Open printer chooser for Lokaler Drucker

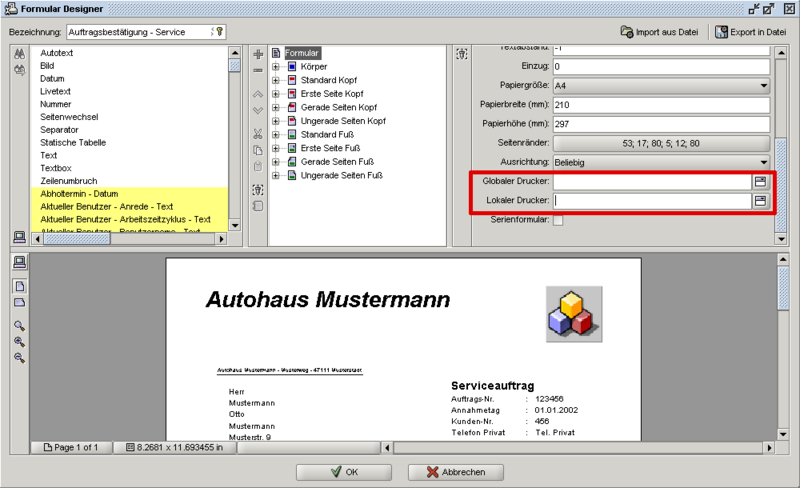click(760, 201)
